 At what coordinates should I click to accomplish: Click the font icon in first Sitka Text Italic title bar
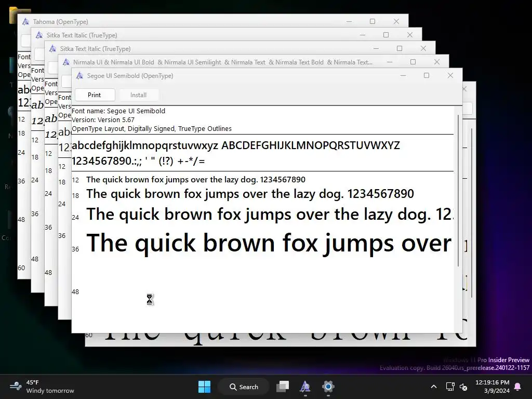[39, 35]
